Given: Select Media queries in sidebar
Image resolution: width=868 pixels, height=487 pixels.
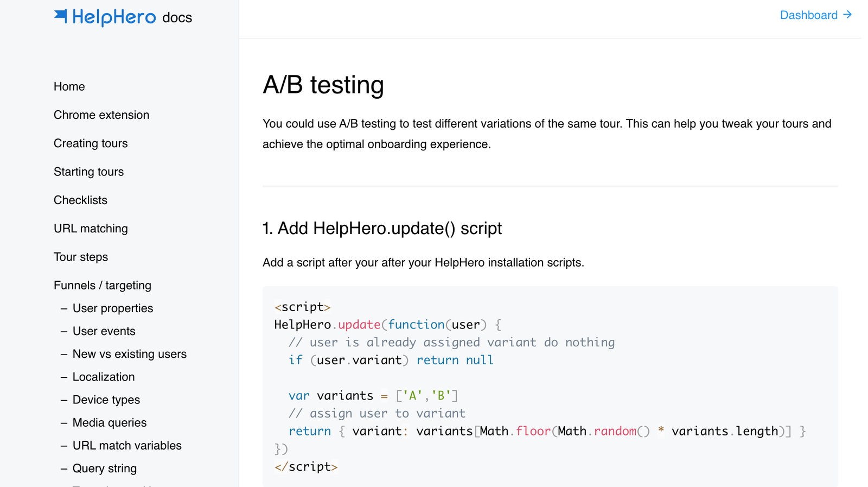Looking at the screenshot, I should [110, 422].
